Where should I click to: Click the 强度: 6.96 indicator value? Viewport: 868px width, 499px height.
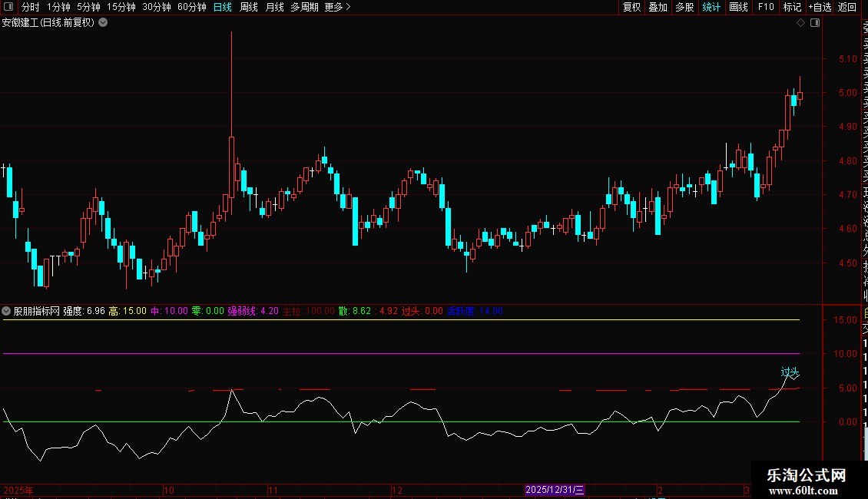click(84, 311)
